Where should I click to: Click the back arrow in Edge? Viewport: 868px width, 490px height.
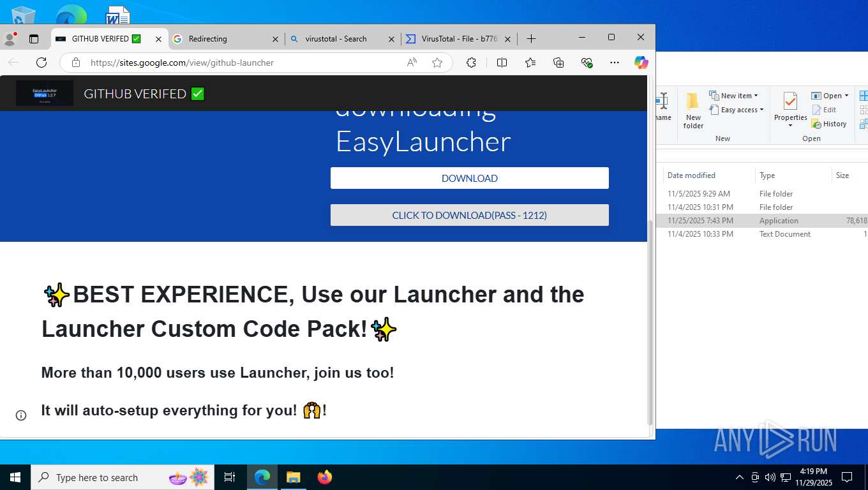13,63
